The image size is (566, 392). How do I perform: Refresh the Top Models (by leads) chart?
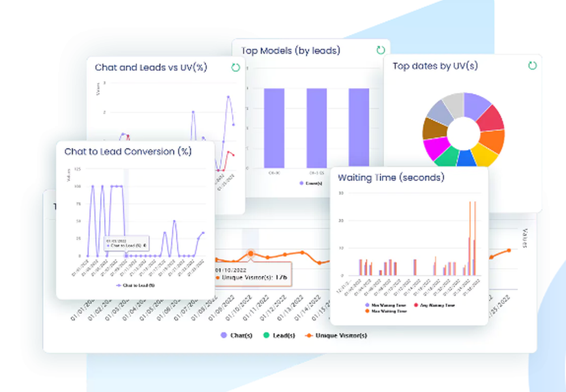(x=380, y=50)
